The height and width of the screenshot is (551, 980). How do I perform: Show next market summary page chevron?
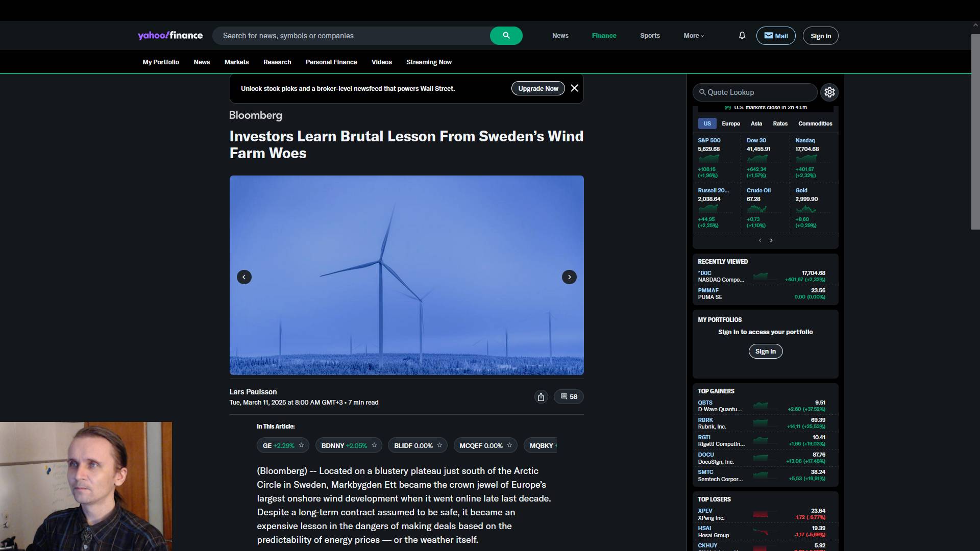pyautogui.click(x=771, y=240)
